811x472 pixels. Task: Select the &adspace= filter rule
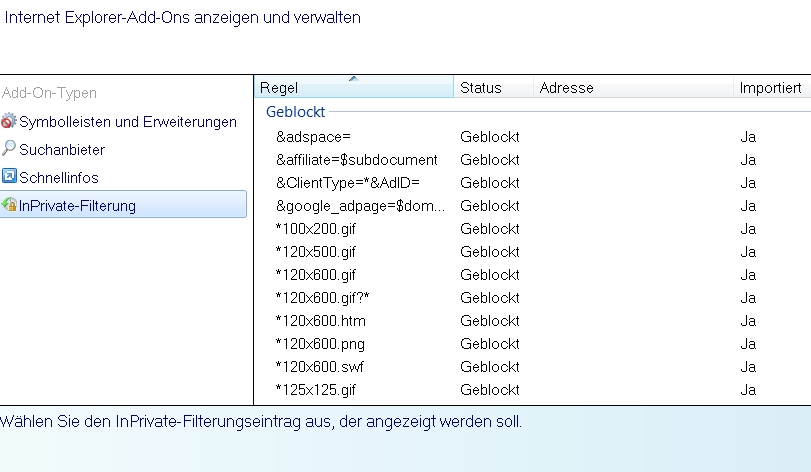(313, 136)
